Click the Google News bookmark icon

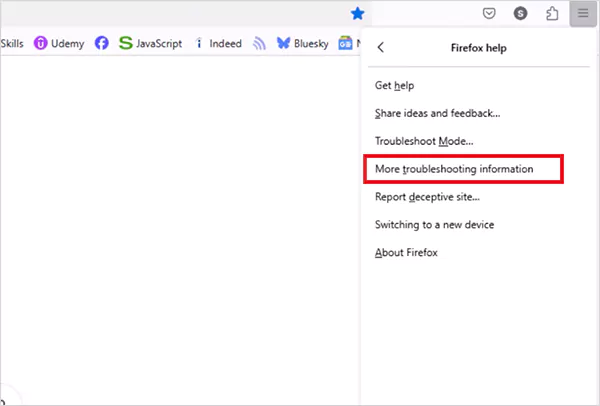[x=345, y=43]
